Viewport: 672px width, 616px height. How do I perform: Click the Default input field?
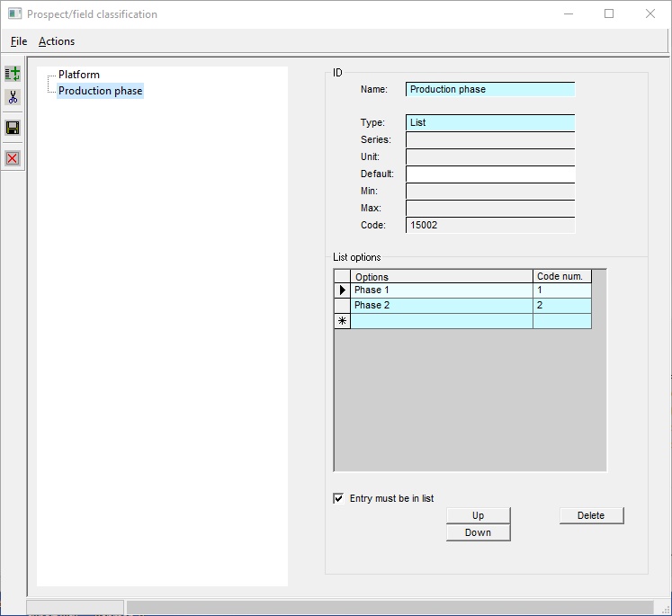(489, 174)
